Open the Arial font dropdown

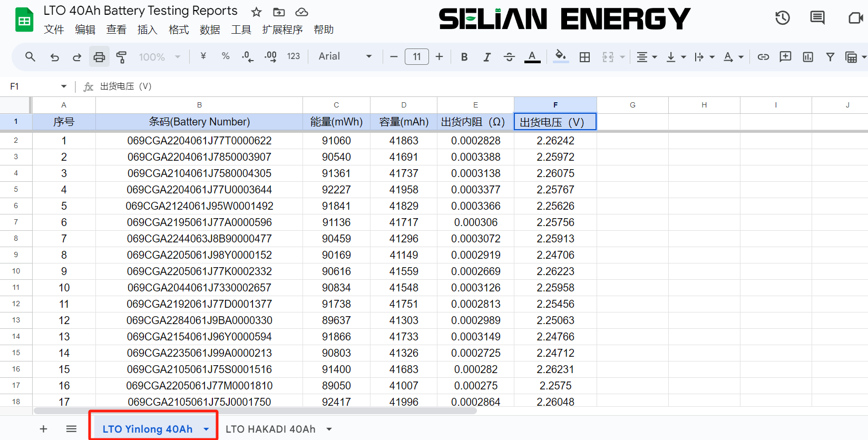pos(345,56)
